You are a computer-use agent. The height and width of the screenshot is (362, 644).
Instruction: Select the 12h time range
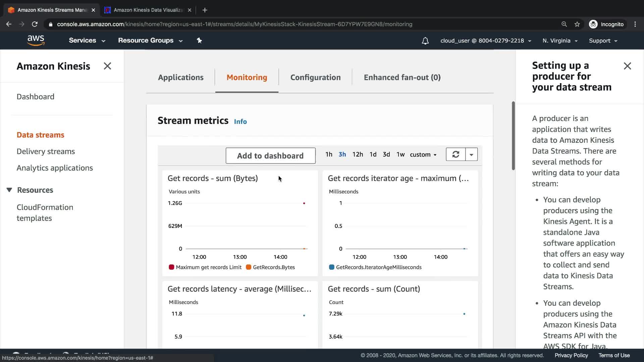coord(358,155)
